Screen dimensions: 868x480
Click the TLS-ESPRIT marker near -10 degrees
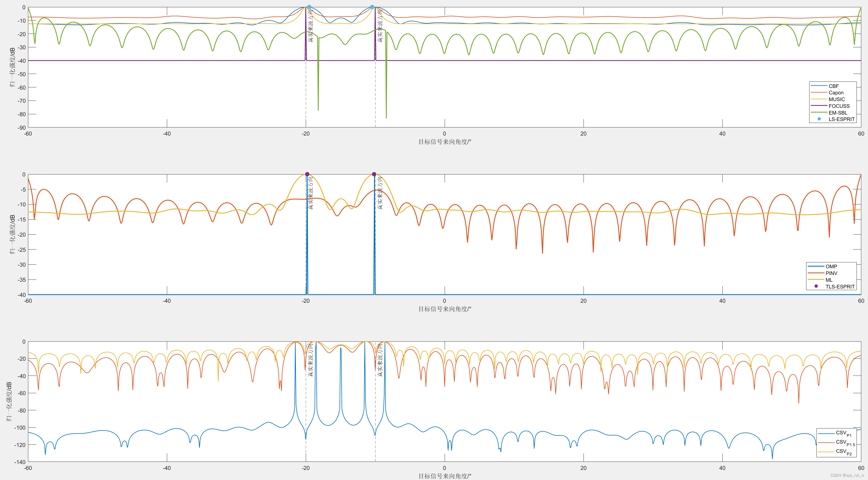click(374, 174)
